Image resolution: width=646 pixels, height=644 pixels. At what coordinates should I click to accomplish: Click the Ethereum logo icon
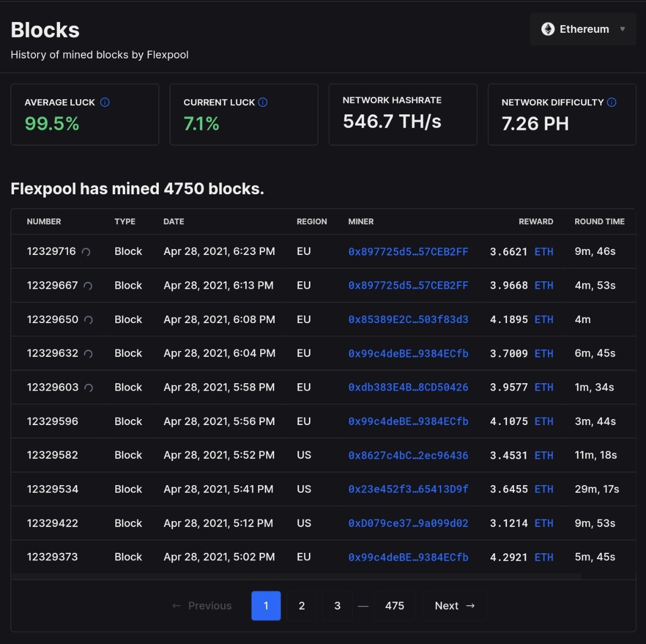[x=548, y=29]
